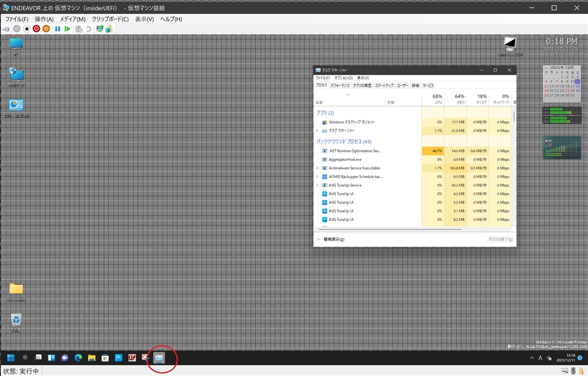Click the blue gauge app icon on taskbar
588x376 pixels.
[119, 358]
